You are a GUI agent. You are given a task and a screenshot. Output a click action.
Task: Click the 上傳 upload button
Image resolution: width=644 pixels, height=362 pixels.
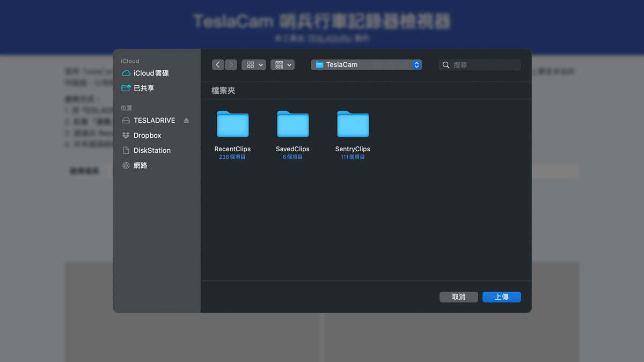pos(502,297)
